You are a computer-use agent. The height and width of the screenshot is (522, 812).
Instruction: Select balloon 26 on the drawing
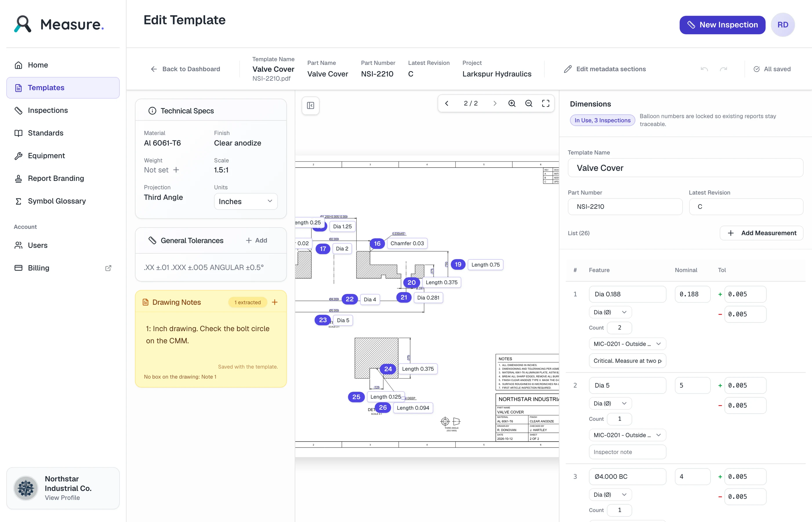(x=383, y=407)
